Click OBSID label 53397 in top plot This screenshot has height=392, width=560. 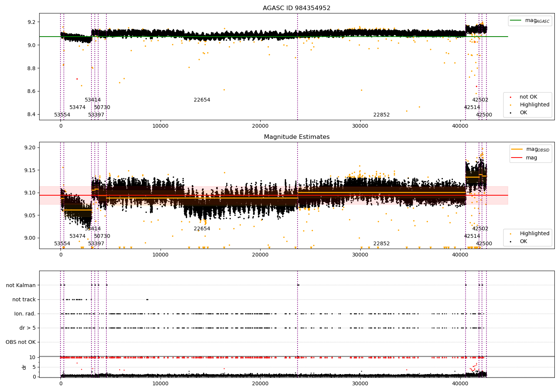tap(96, 115)
